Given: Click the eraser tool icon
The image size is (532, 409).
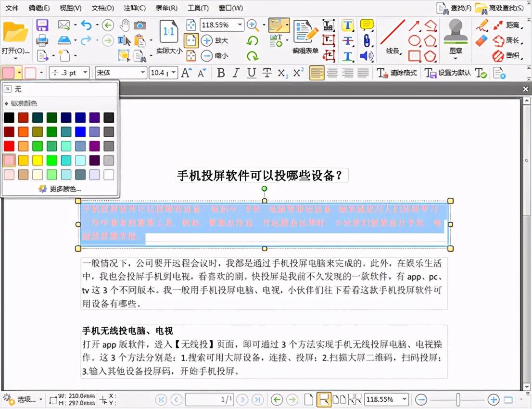Looking at the screenshot, I should pos(481,40).
